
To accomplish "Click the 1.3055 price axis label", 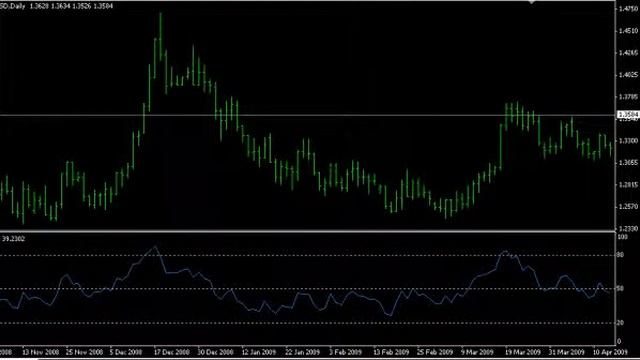I will click(629, 163).
